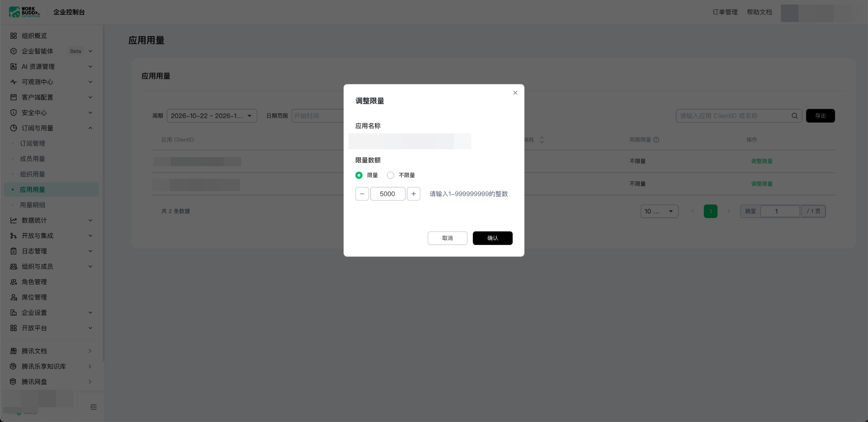Click the search magnifier in ClientID box
Image resolution: width=868 pixels, height=422 pixels.
pos(795,116)
